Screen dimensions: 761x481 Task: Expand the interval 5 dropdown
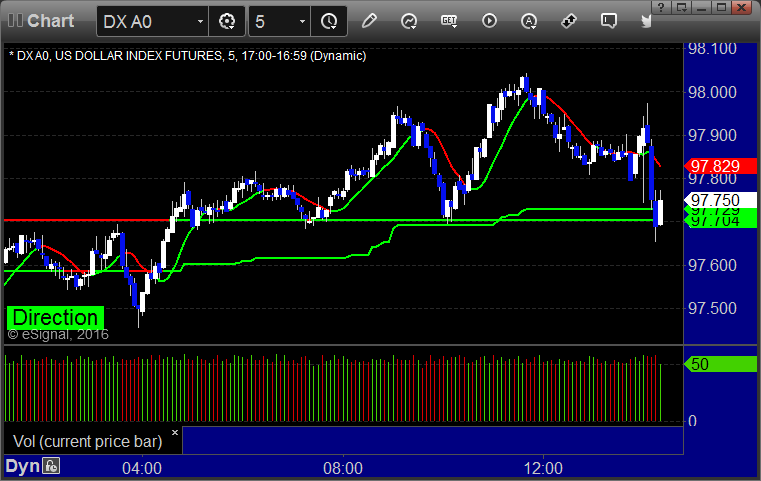[x=302, y=21]
